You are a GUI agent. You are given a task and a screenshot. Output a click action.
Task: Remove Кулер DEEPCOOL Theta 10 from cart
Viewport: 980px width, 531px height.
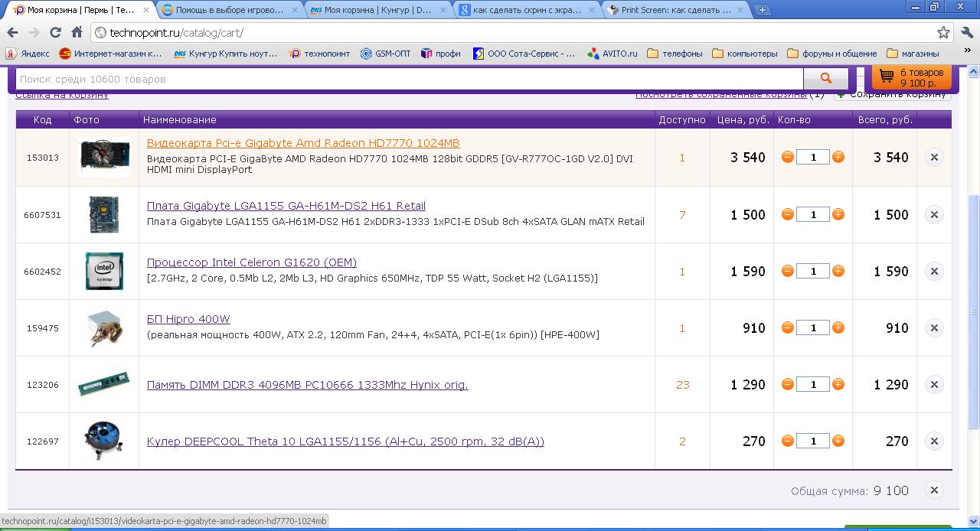coord(934,441)
